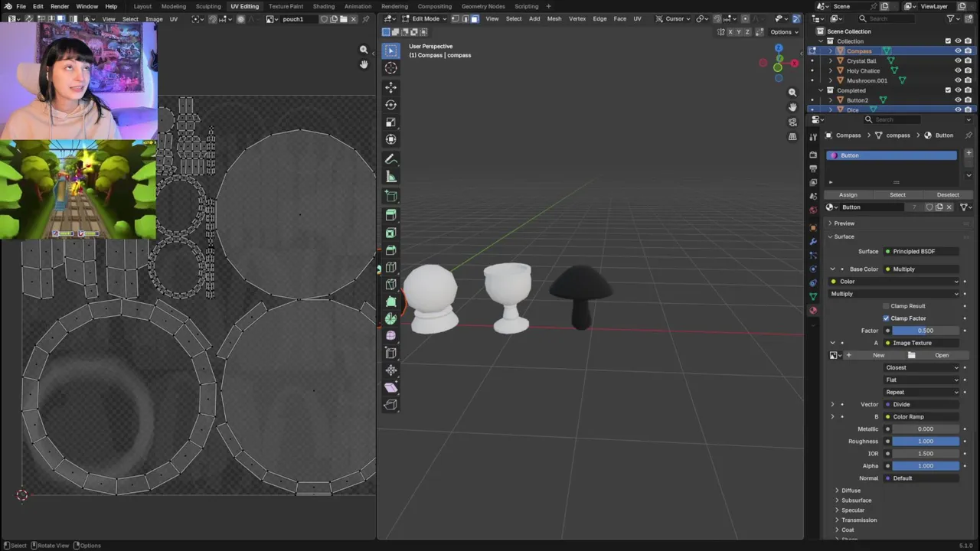Activate the 3D Cursor tool
The image size is (980, 551).
(x=390, y=68)
